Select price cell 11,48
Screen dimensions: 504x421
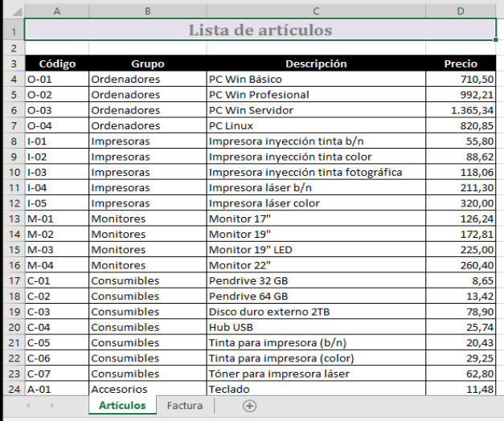pyautogui.click(x=461, y=389)
